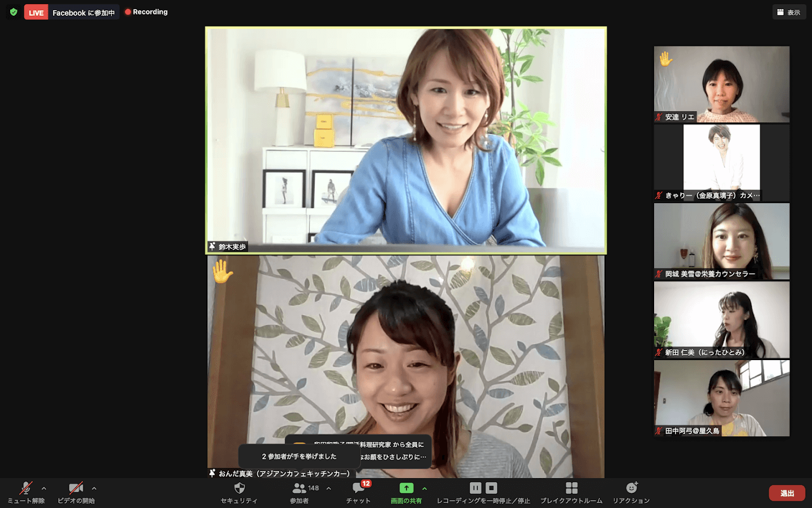This screenshot has height=508, width=812.
Task: Click muted mic icon beside 田中阿弓
Action: pos(659,431)
